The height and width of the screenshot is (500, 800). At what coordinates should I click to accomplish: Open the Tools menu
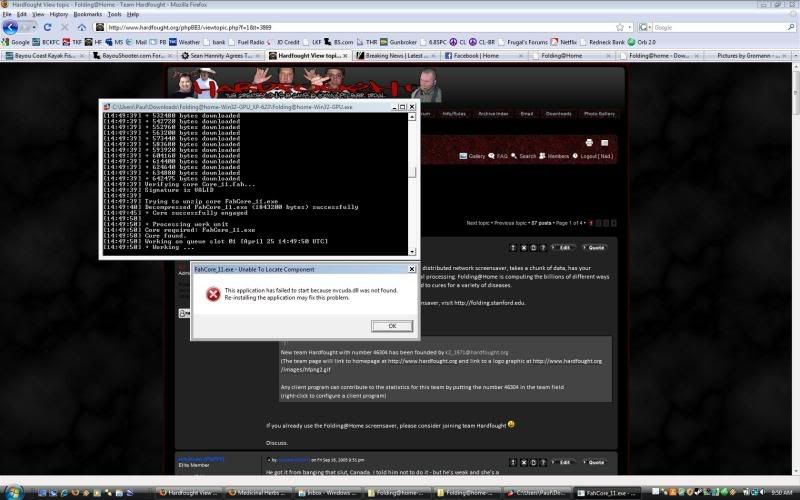114,14
